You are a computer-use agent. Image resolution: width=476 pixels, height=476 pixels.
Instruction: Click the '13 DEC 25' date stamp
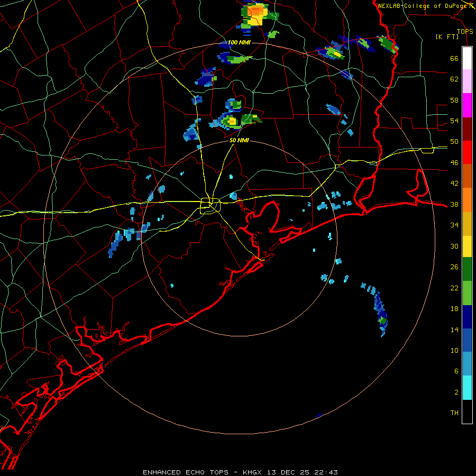tap(288, 472)
